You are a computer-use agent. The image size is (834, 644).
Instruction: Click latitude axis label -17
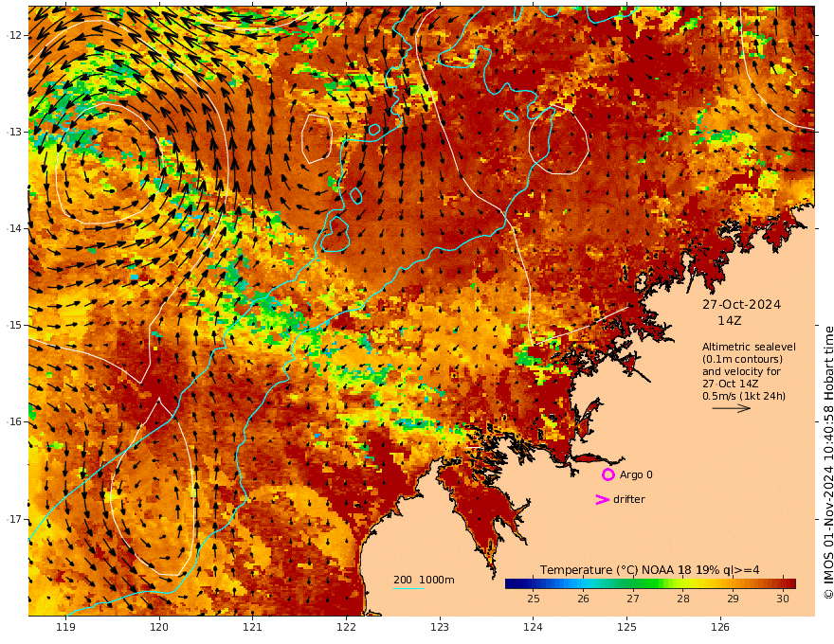[x=15, y=519]
